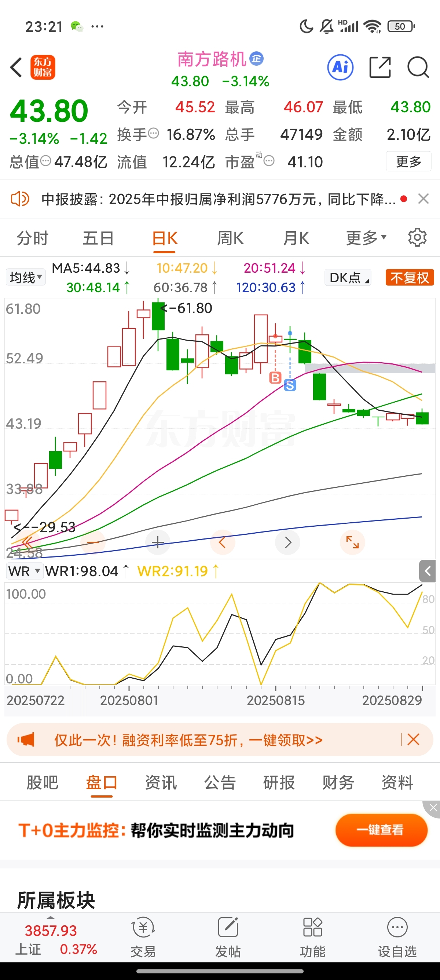Open 财务 tab
Image resolution: width=440 pixels, height=980 pixels.
[338, 783]
